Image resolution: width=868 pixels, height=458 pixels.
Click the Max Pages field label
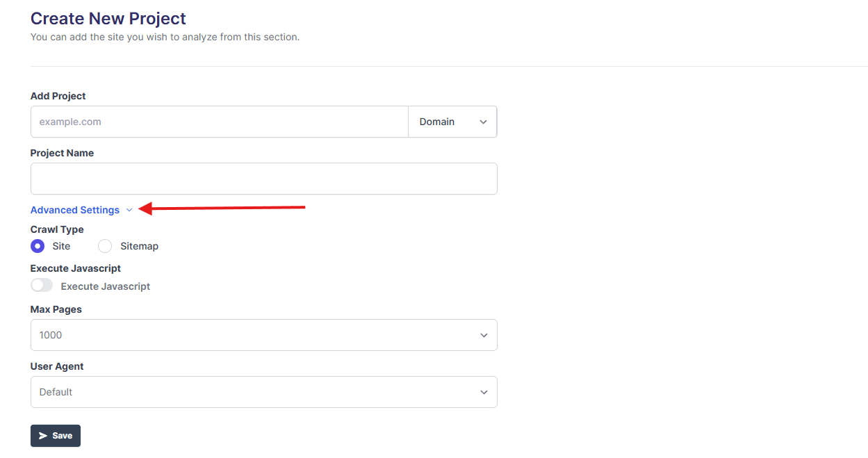point(56,309)
